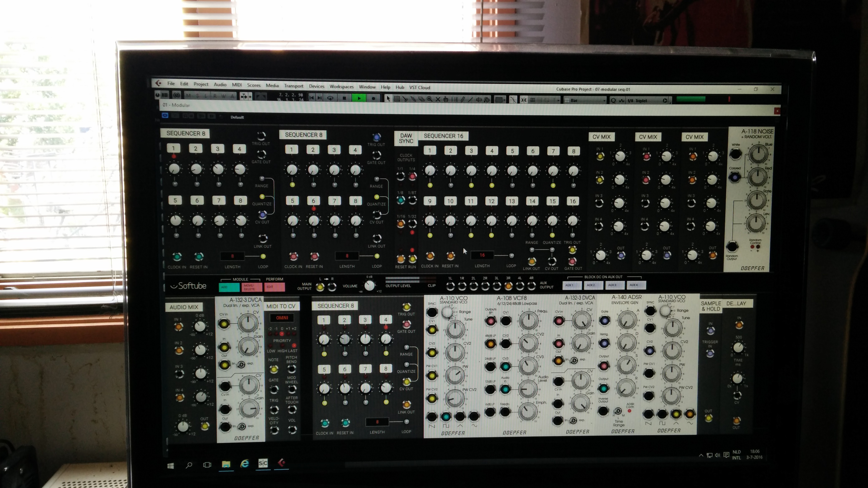Image resolution: width=868 pixels, height=488 pixels.
Task: Open Internet Explorer from the taskbar
Action: click(245, 464)
